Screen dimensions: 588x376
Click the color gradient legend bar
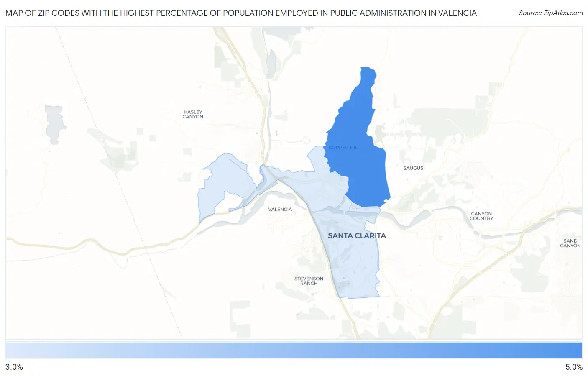294,350
